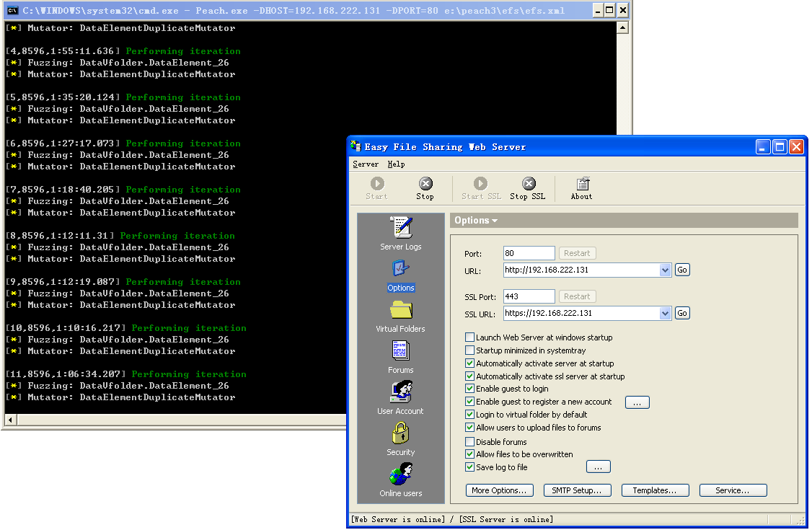This screenshot has height=530, width=812.
Task: Click into the Port input field
Action: pos(529,253)
